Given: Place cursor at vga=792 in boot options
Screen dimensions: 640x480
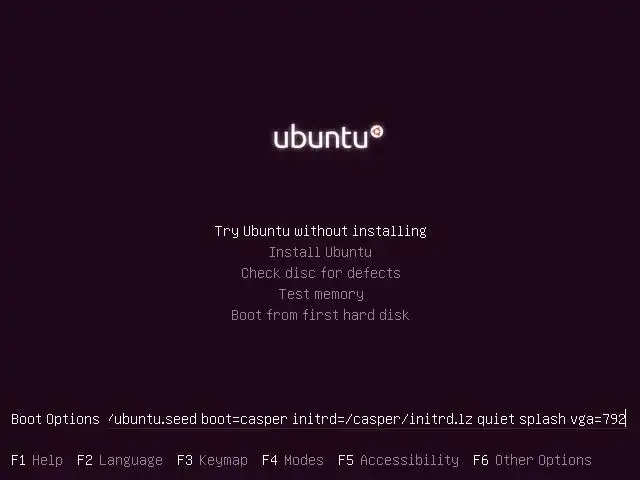Looking at the screenshot, I should [x=598, y=419].
